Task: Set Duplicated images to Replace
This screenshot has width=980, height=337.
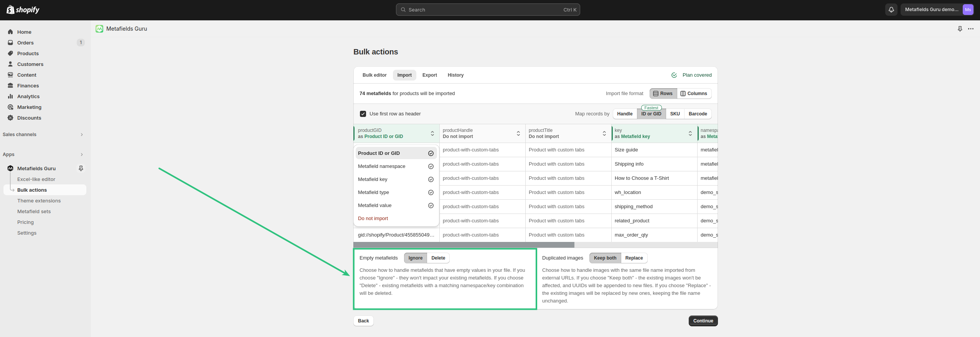Action: (634, 258)
